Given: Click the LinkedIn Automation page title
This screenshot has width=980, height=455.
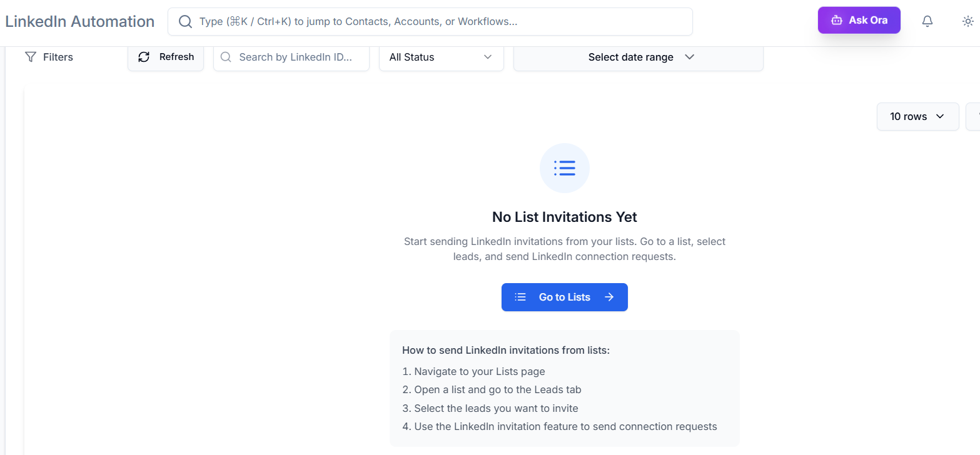Looking at the screenshot, I should (x=80, y=21).
